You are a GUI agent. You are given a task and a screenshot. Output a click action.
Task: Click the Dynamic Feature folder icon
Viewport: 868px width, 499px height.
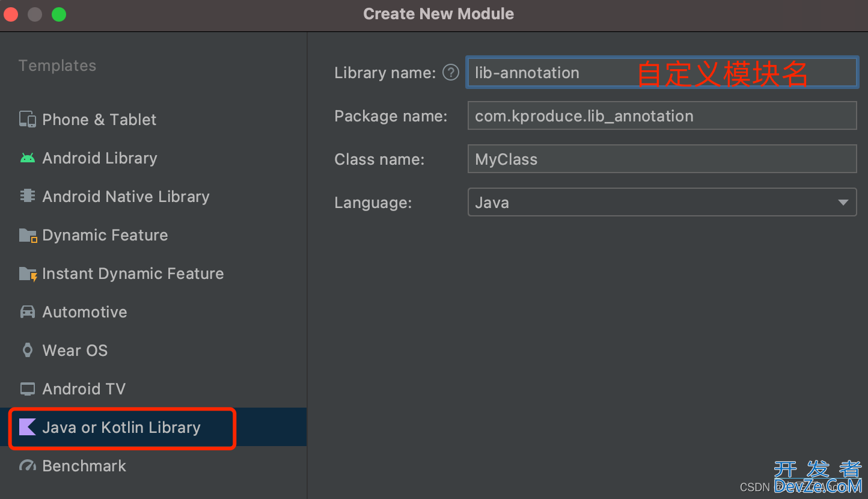click(x=28, y=235)
